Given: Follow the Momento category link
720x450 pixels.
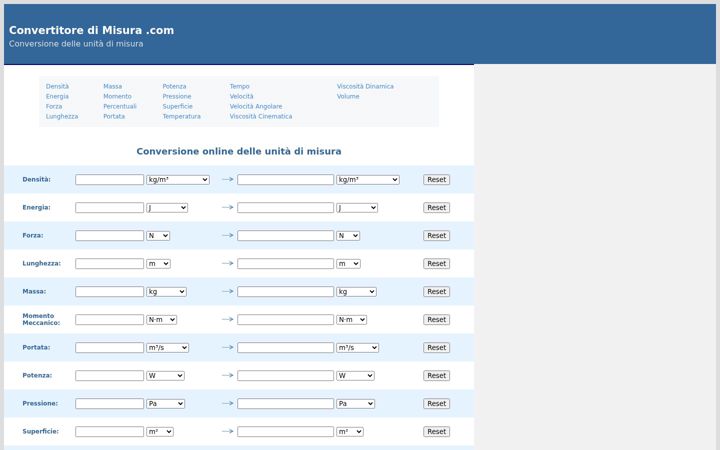Looking at the screenshot, I should pyautogui.click(x=117, y=96).
